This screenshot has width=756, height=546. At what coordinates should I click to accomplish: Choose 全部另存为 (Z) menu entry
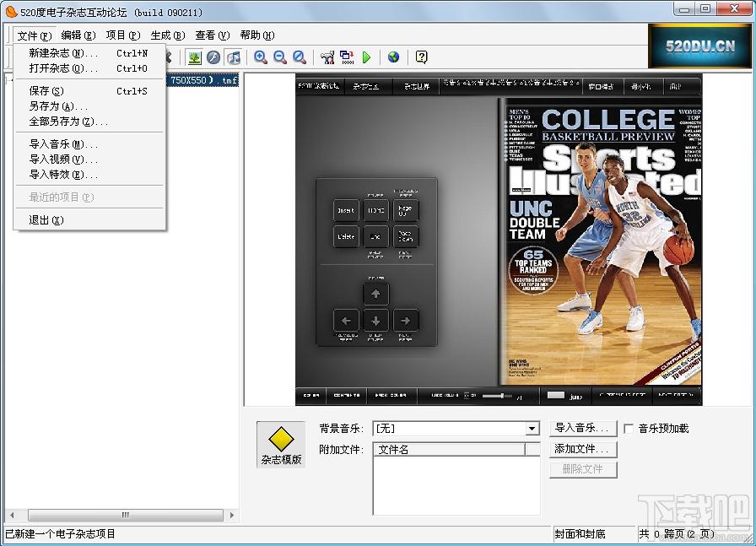click(89, 122)
